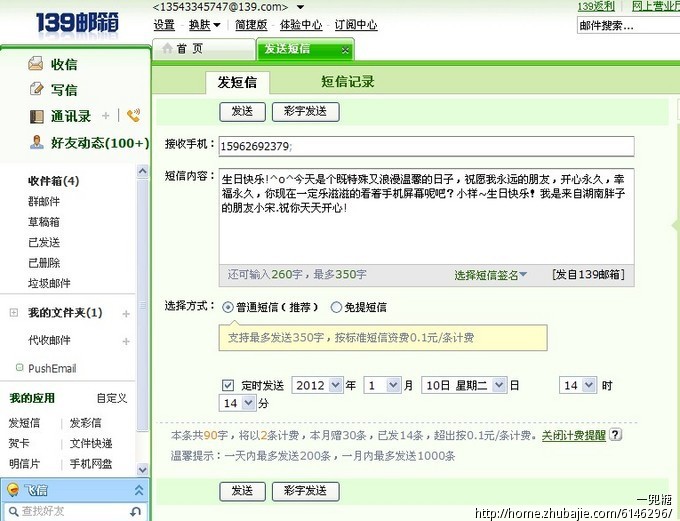Image resolution: width=680 pixels, height=521 pixels.
Task: Open the 设置 menu
Action: click(x=164, y=25)
